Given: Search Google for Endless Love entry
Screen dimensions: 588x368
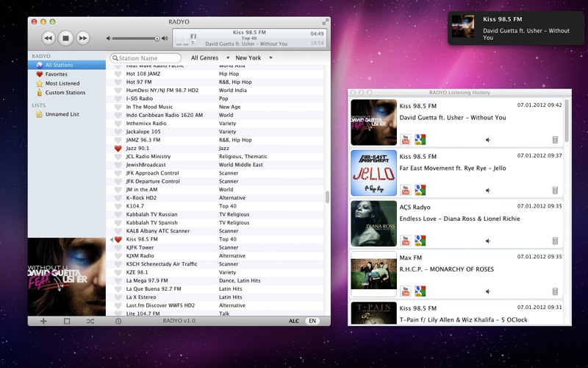Looking at the screenshot, I should [x=420, y=241].
